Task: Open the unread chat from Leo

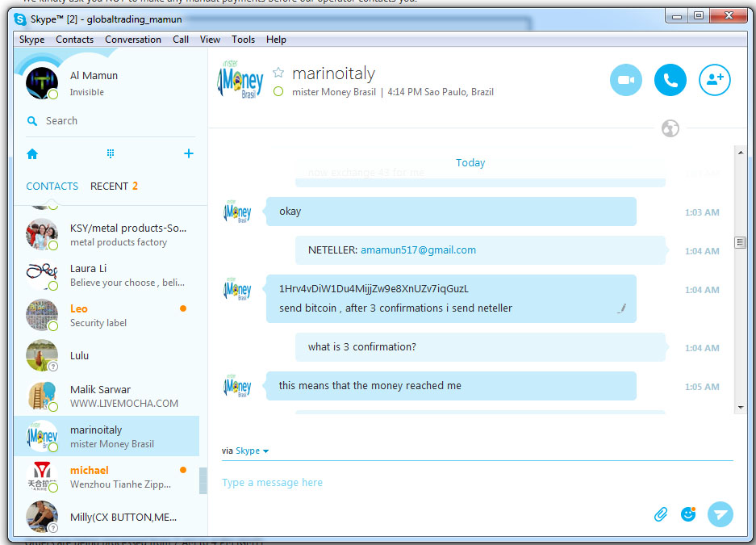Action: pos(107,316)
